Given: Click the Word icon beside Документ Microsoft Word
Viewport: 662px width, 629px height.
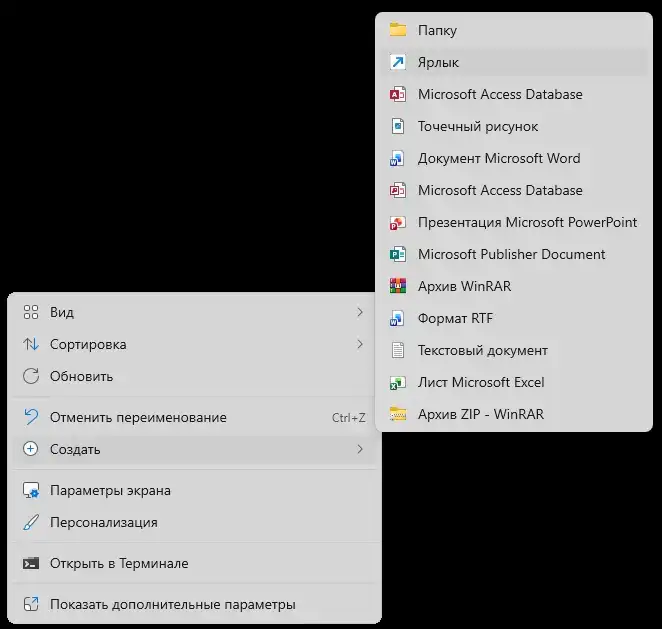Looking at the screenshot, I should point(397,158).
